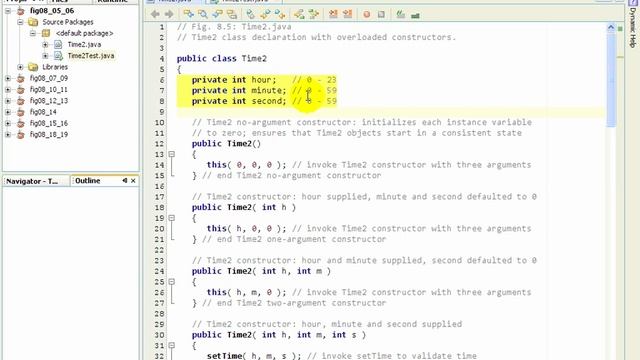640x360 pixels.
Task: Click 'public Time2( int h )' on line 18
Action: coord(244,207)
